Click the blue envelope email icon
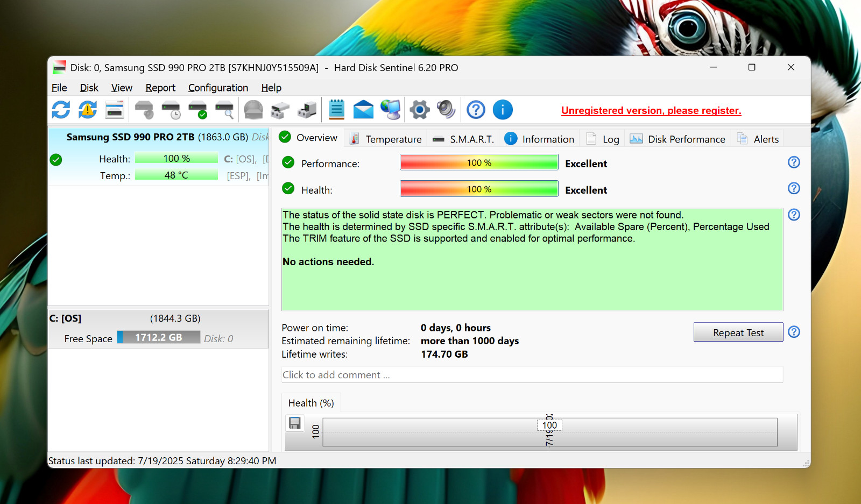This screenshot has height=504, width=861. coord(363,110)
